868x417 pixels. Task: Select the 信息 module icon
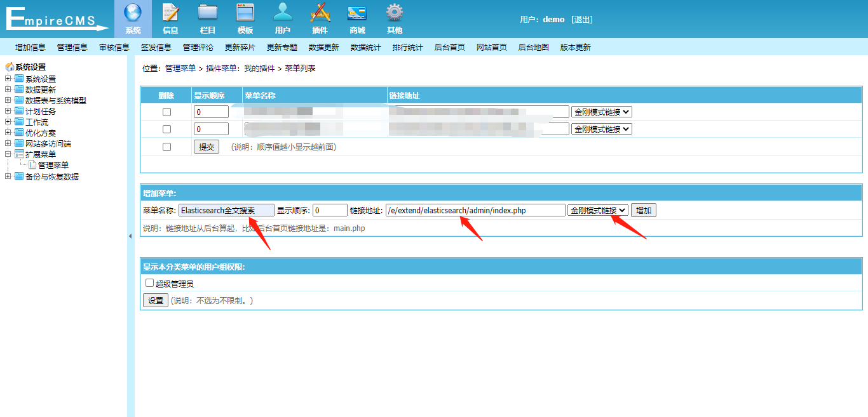(x=169, y=17)
